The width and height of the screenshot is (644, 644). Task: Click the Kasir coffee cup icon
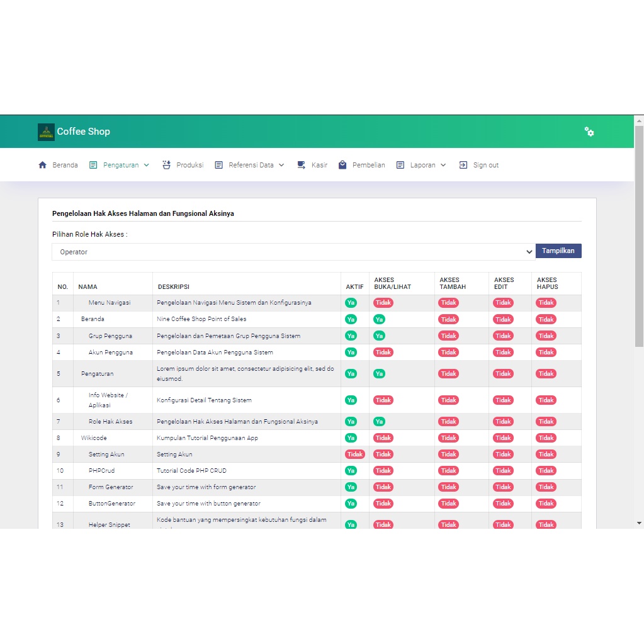(x=302, y=165)
